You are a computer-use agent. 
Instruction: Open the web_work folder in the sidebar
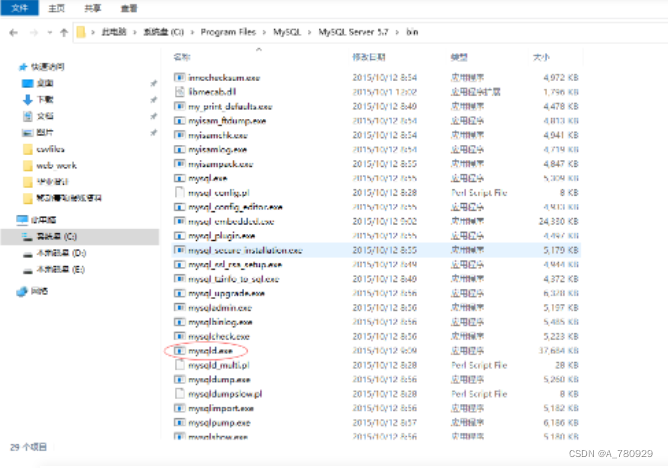tap(56, 165)
